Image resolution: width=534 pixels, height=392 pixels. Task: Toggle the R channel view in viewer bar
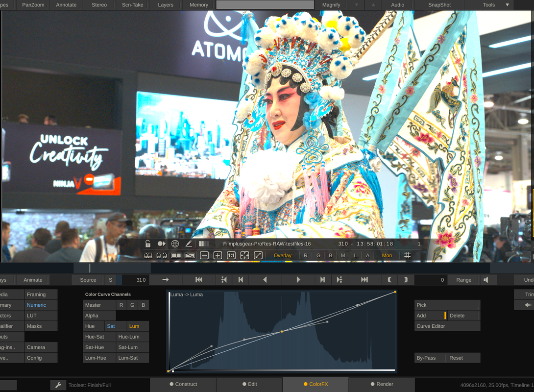tap(306, 255)
